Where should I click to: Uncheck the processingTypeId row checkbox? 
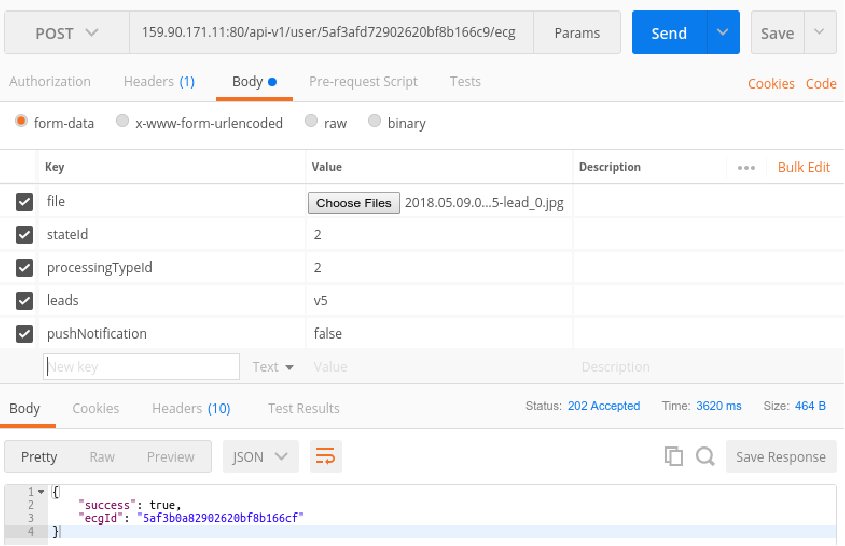24,268
